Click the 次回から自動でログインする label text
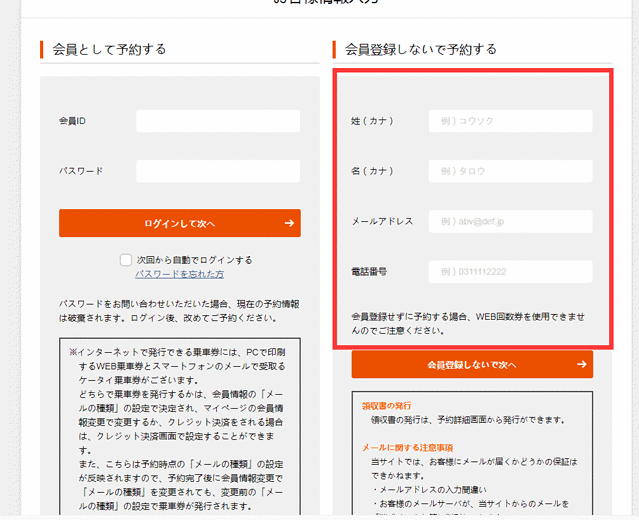639x520 pixels. [x=194, y=260]
